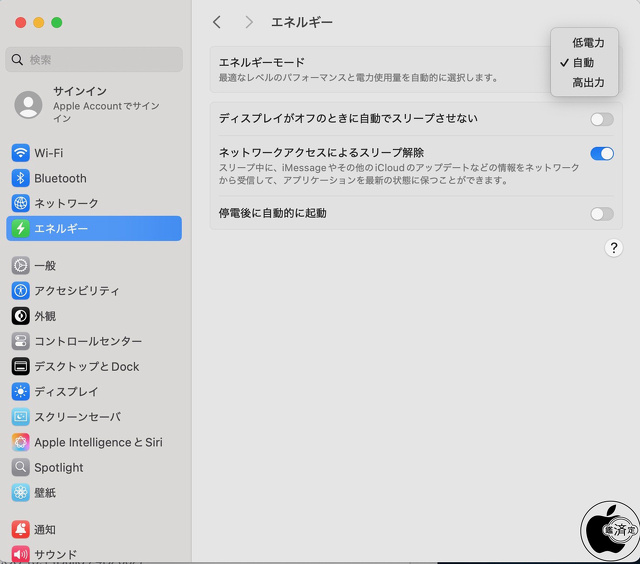
Task: Open Apple Intelligence と Siri icon
Action: click(20, 442)
